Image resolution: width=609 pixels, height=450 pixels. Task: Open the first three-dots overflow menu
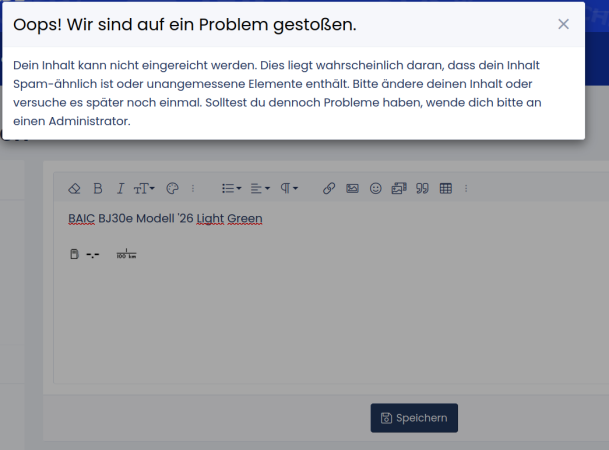[193, 188]
